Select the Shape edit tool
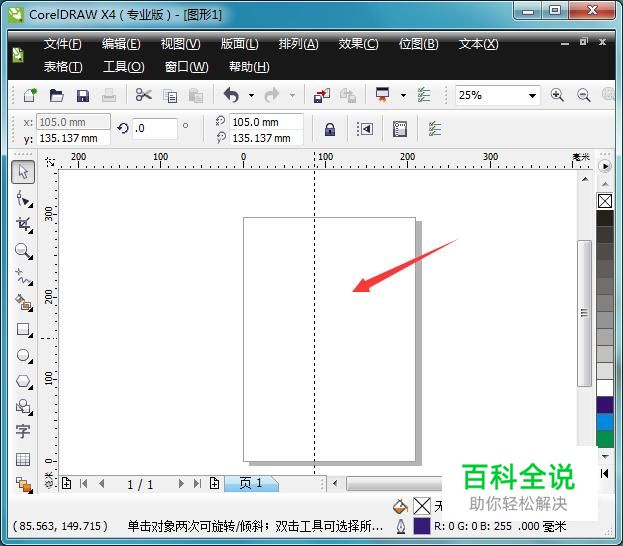The height and width of the screenshot is (546, 623). point(24,199)
